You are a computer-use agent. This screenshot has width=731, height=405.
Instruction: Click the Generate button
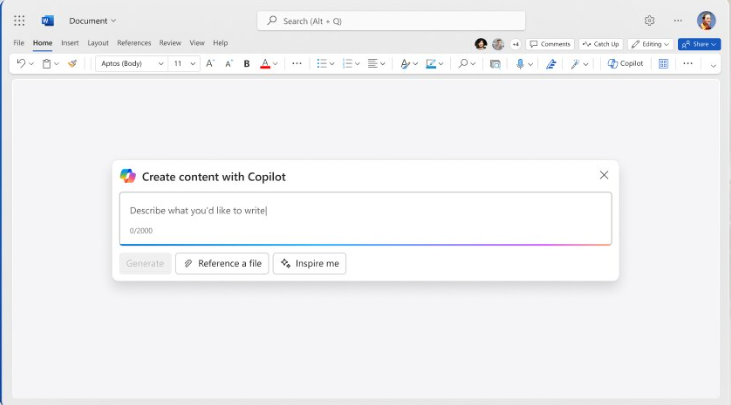coord(145,263)
